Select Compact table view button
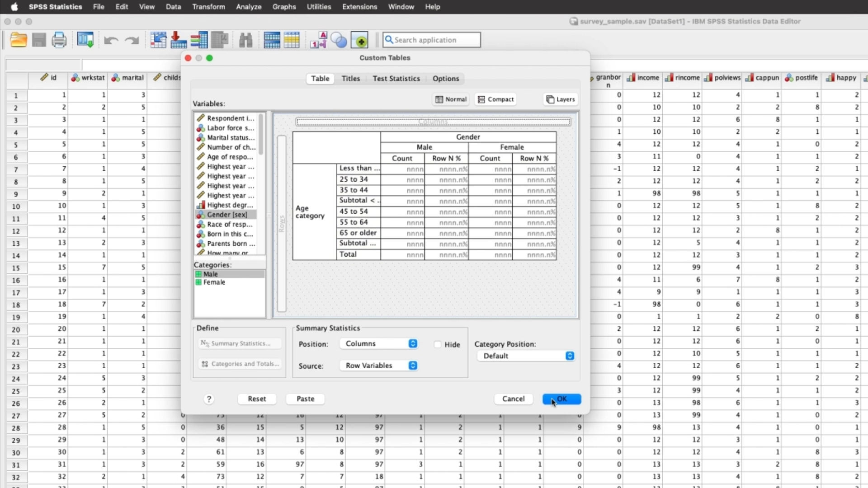868x488 pixels. 495,99
